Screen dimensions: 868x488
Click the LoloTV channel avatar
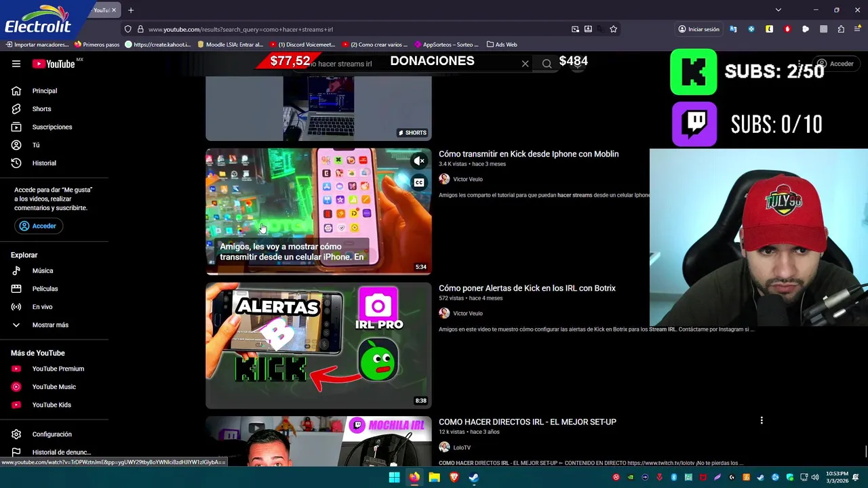tap(444, 447)
